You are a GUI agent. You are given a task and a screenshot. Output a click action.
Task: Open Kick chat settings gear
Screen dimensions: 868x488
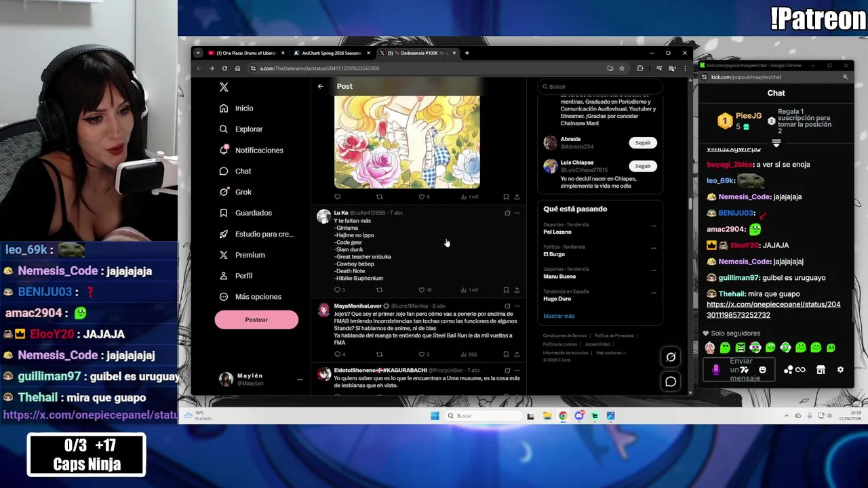click(840, 369)
